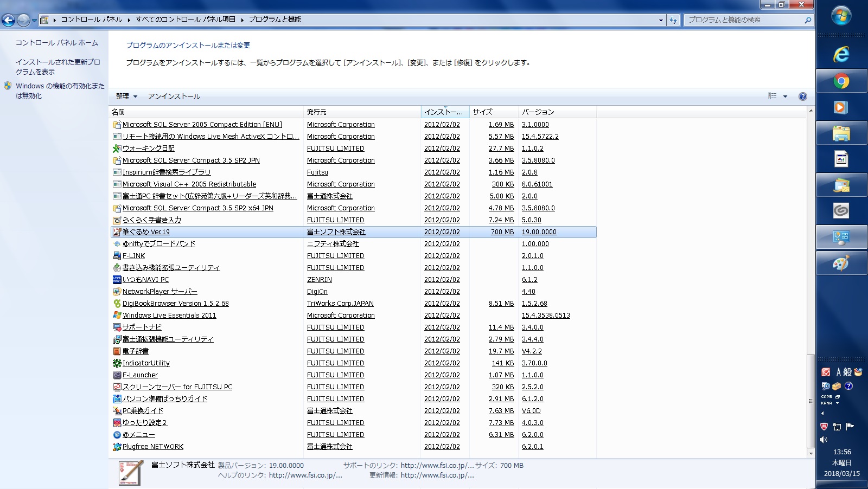This screenshot has width=868, height=489.
Task: Click the アンインストール toolbar command
Action: tap(174, 96)
